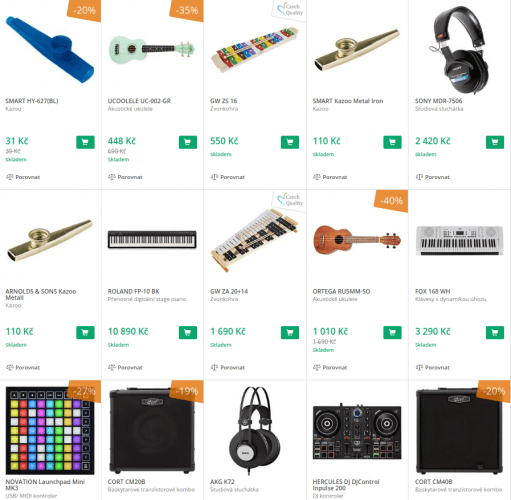The width and height of the screenshot is (511, 500).
Task: Add SONY MDR-7506 headphones to cart
Action: click(495, 142)
